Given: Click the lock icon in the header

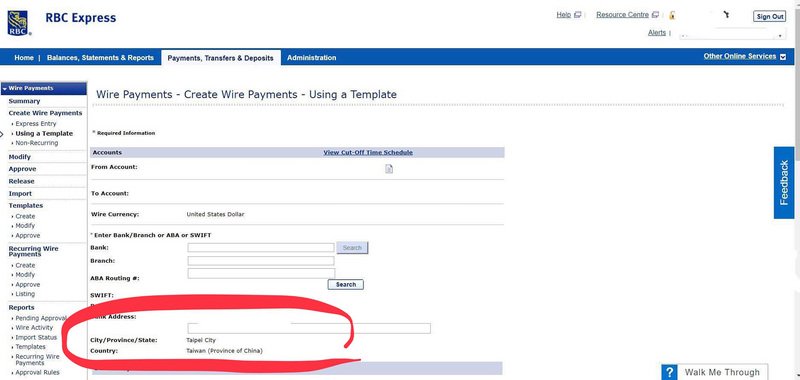Looking at the screenshot, I should coord(672,15).
